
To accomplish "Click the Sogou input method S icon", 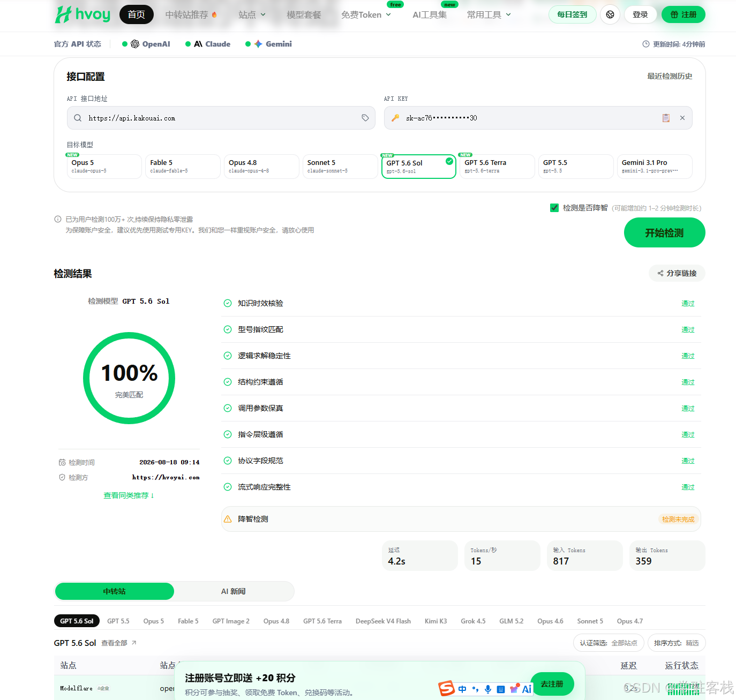I will coord(446,689).
